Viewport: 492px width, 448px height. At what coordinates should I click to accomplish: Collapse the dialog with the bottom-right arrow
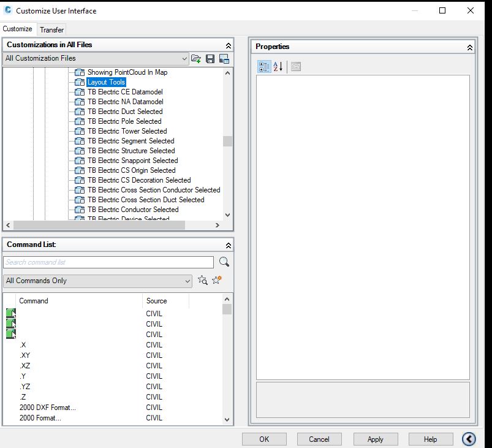tap(469, 439)
